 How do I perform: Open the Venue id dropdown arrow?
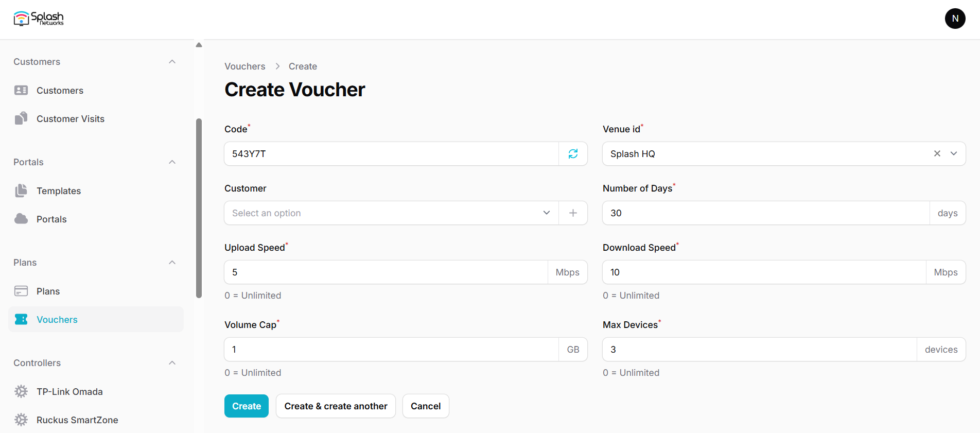point(954,154)
